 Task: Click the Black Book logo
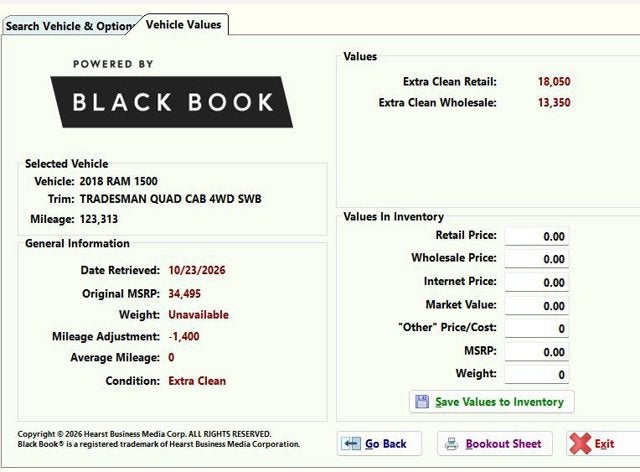(171, 102)
